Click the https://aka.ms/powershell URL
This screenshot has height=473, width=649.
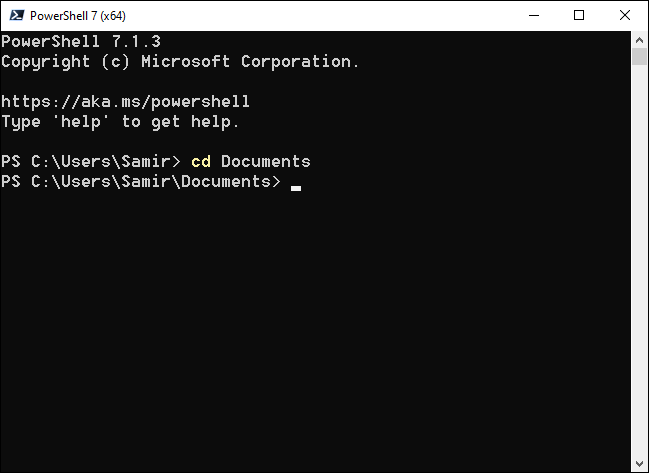(x=125, y=101)
